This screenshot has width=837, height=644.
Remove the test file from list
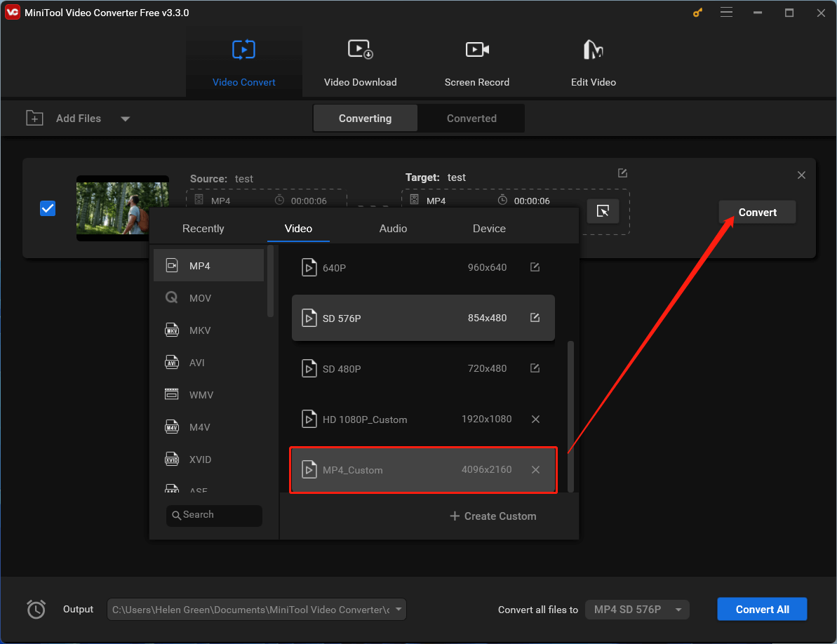[x=801, y=175]
